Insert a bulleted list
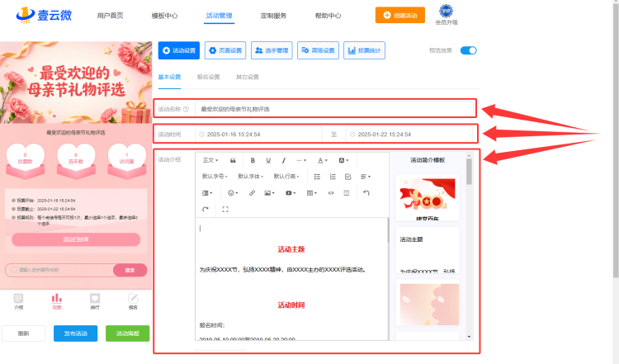Image resolution: width=619 pixels, height=364 pixels. point(317,177)
